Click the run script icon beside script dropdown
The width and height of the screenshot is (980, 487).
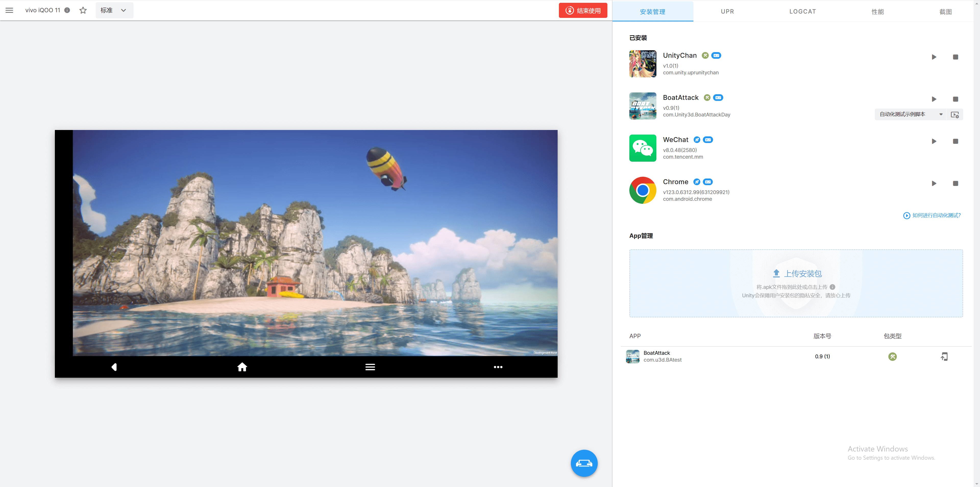click(x=954, y=115)
